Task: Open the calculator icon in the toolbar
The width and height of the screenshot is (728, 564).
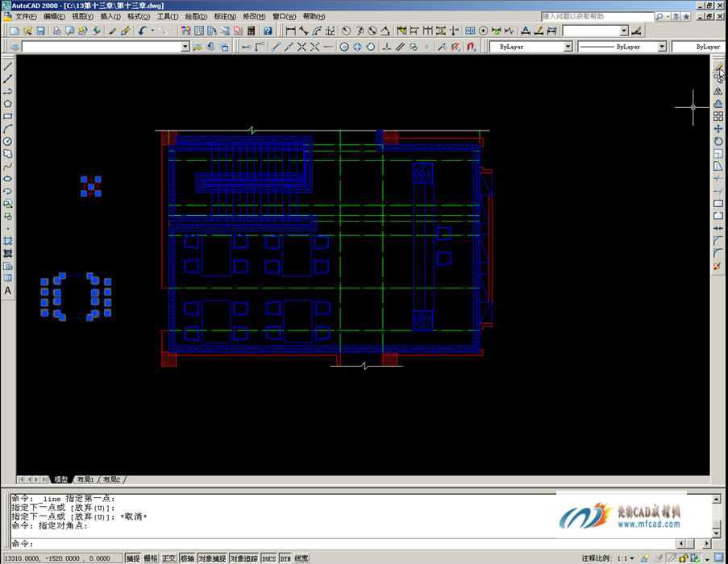Action: pos(252,31)
